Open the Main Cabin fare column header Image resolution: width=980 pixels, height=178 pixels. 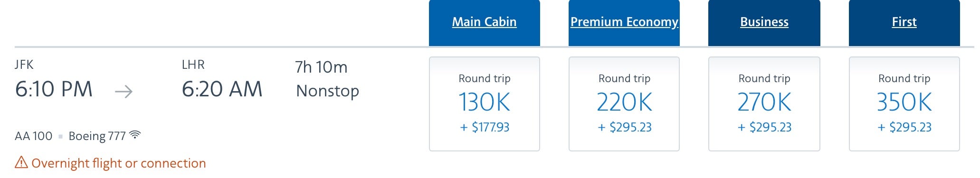coord(484,22)
